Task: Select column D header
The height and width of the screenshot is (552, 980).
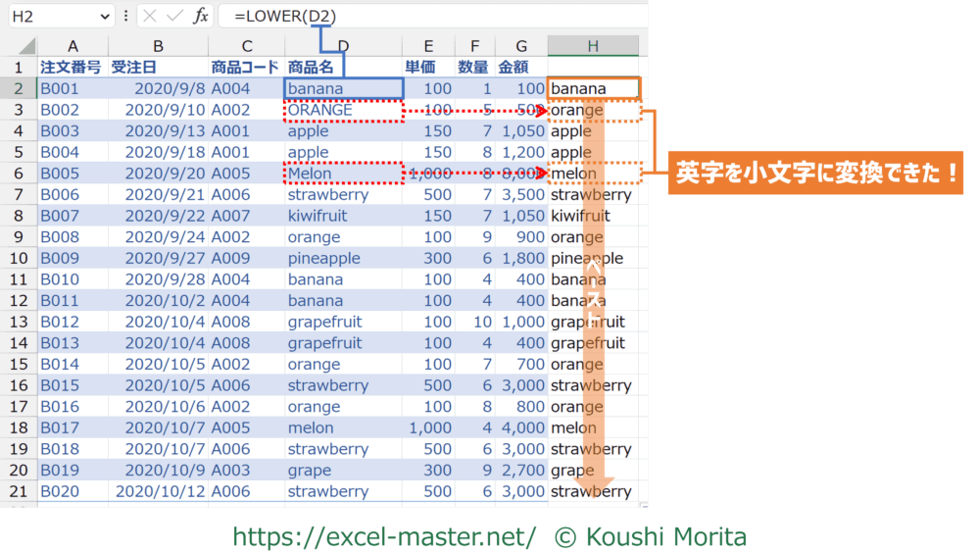Action: click(343, 46)
